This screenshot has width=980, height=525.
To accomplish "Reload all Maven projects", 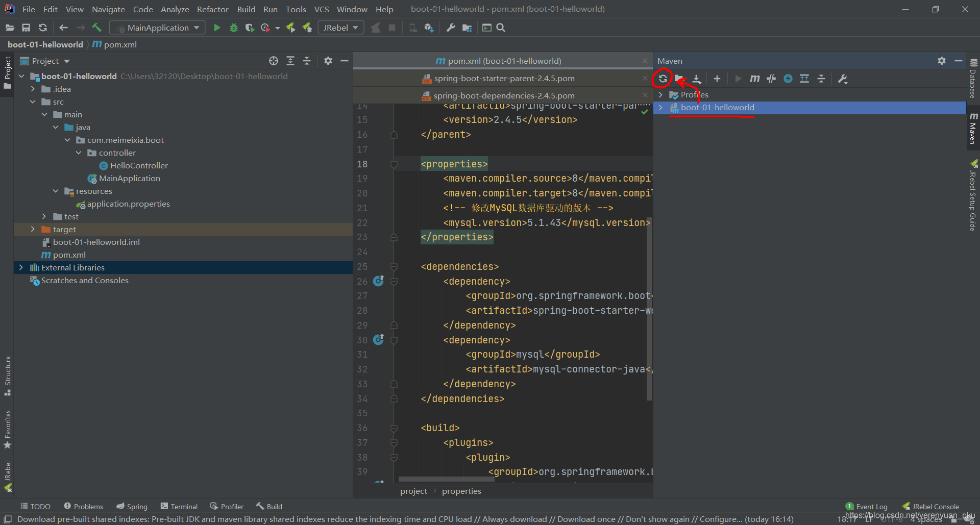I will (663, 79).
